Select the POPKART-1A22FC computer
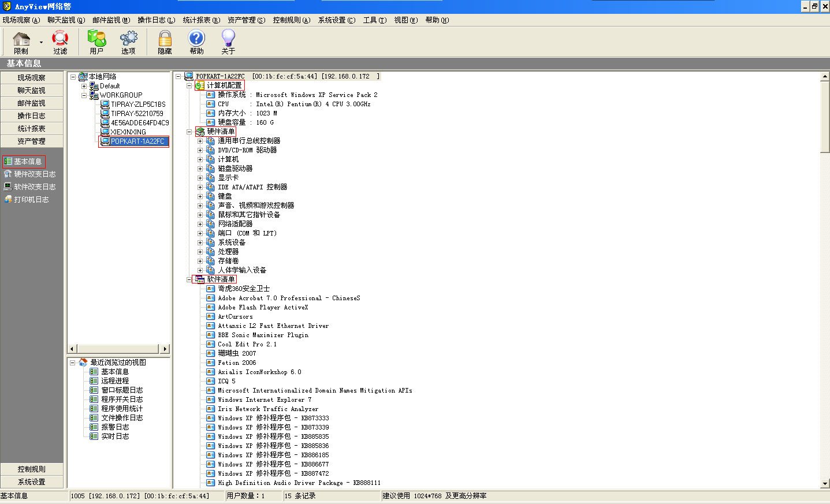The height and width of the screenshot is (504, 830). click(x=137, y=141)
